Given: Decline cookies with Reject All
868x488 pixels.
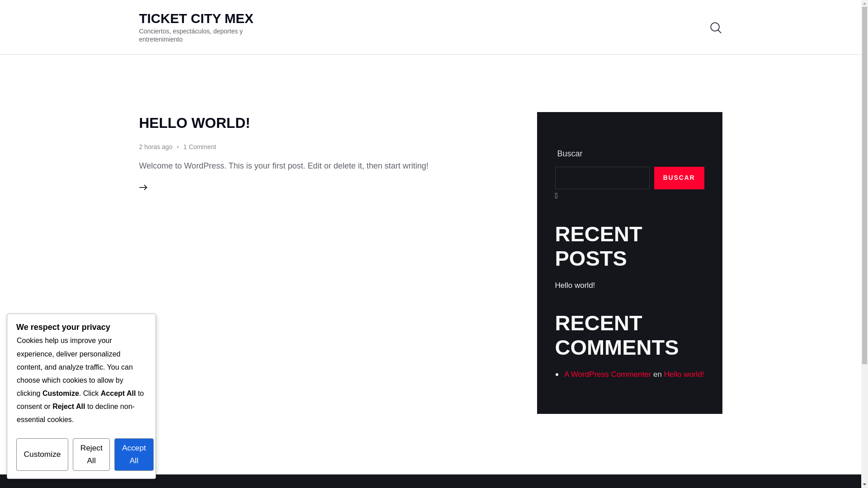Looking at the screenshot, I should click(x=91, y=454).
